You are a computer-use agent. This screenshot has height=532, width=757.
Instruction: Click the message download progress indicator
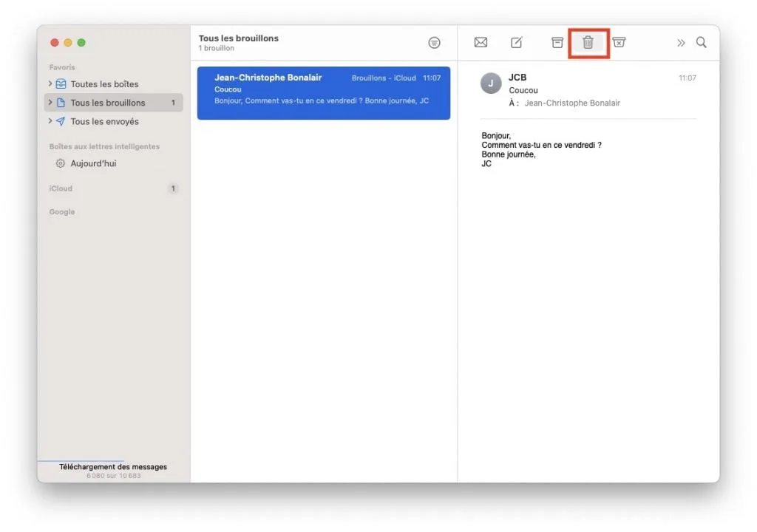coord(112,471)
